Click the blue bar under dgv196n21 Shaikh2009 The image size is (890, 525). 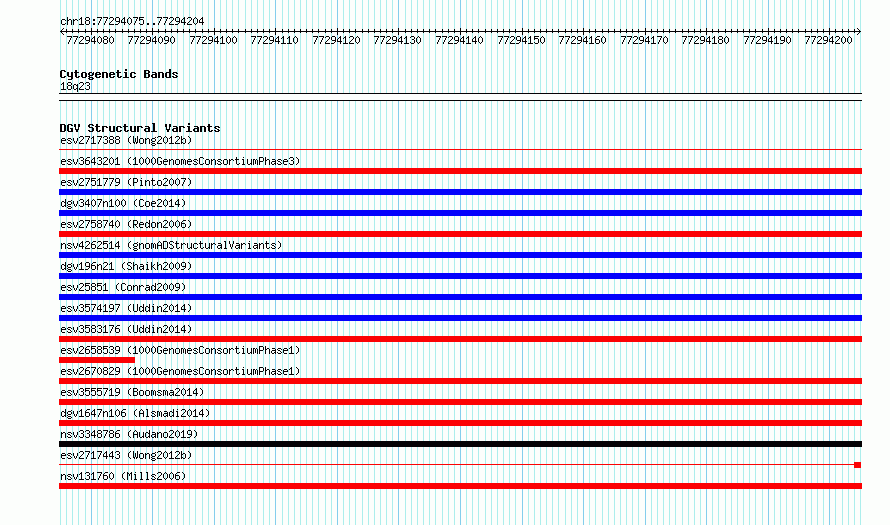[460, 276]
